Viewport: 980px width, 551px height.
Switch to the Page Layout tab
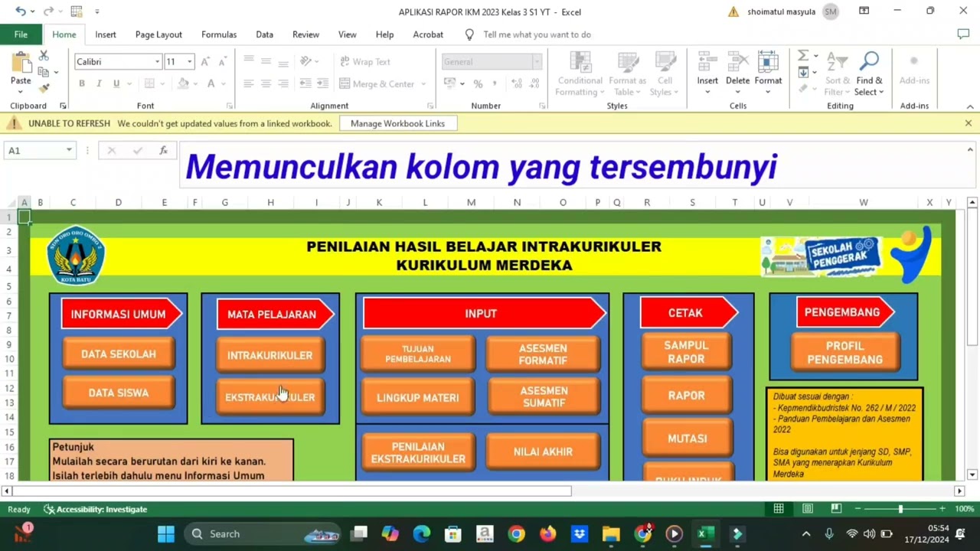point(158,34)
